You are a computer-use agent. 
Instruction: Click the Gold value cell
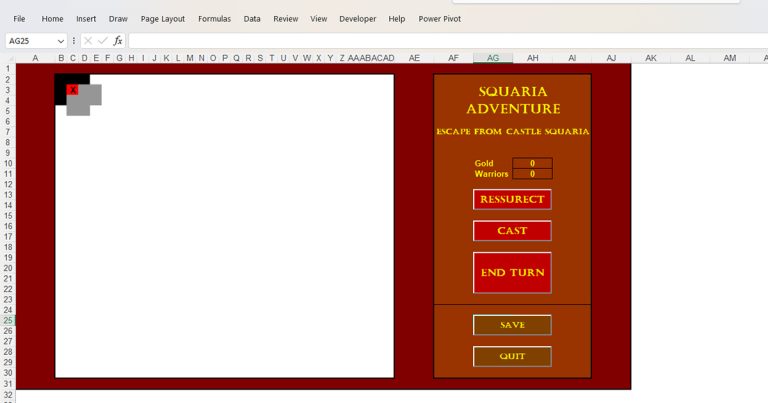pos(532,163)
